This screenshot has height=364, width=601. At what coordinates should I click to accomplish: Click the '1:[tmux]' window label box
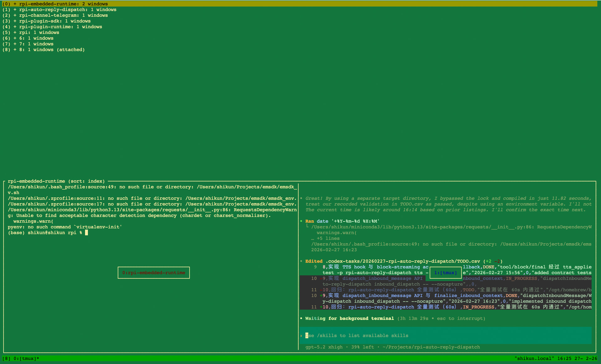click(x=445, y=273)
